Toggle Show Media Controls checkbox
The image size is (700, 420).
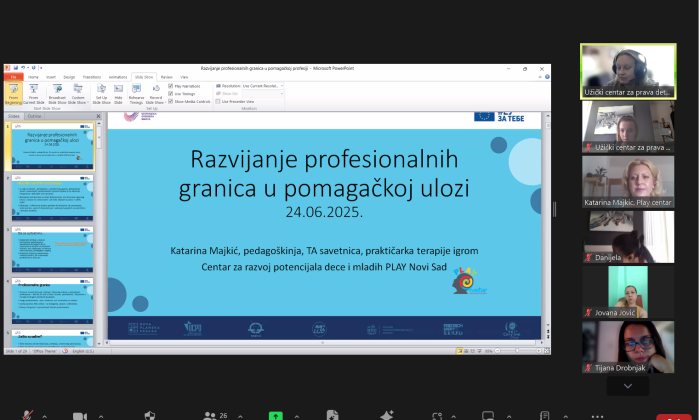[x=171, y=101]
